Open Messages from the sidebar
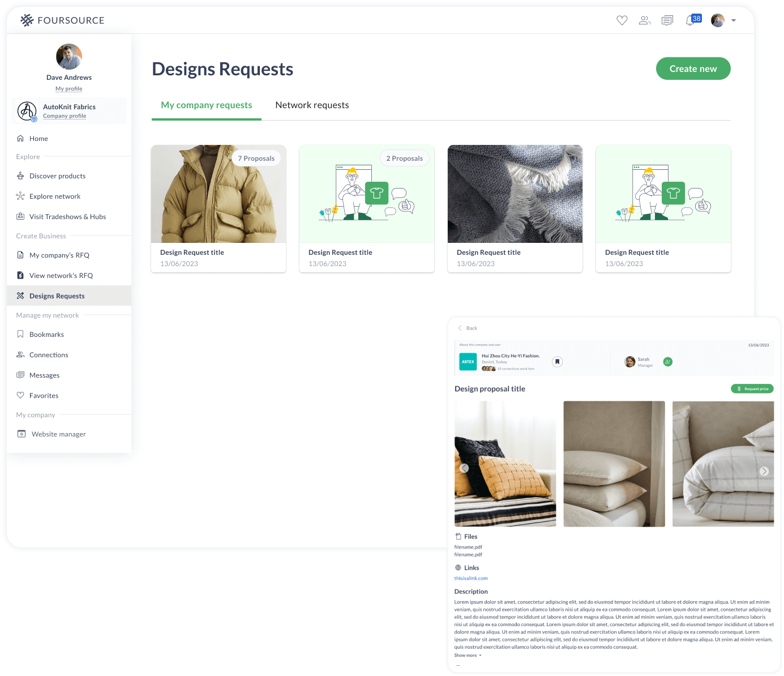 pos(44,375)
